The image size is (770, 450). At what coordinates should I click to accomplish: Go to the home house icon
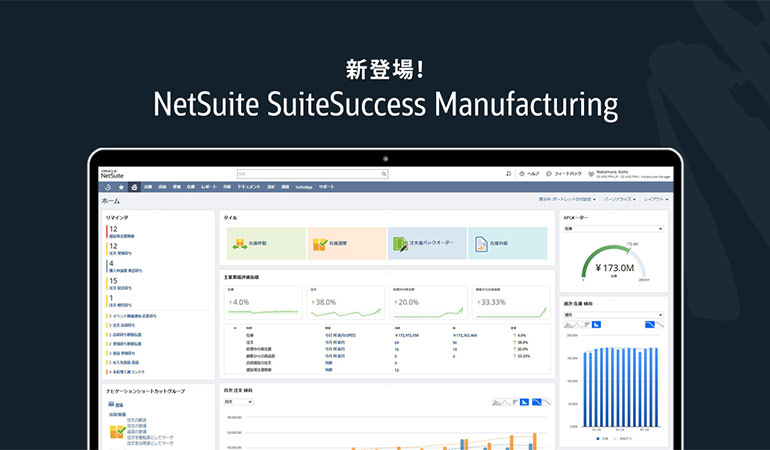134,187
